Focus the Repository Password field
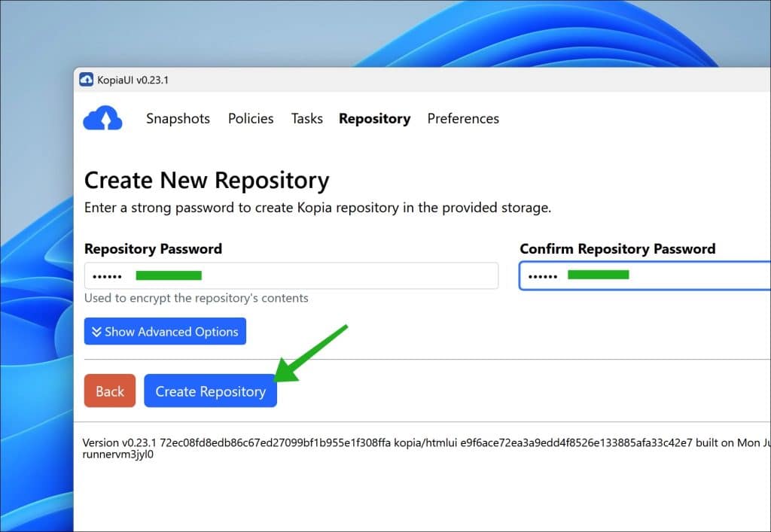The width and height of the screenshot is (771, 532). pyautogui.click(x=291, y=275)
